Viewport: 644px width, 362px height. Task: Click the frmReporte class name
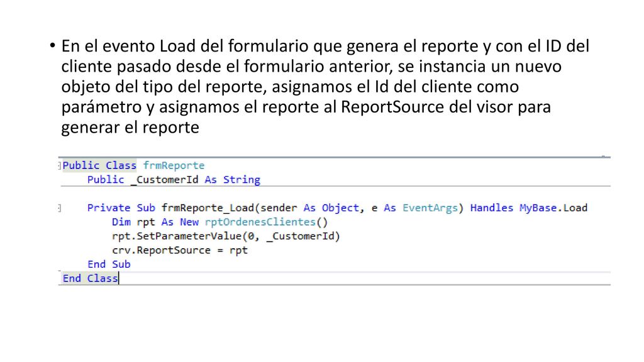(x=174, y=165)
